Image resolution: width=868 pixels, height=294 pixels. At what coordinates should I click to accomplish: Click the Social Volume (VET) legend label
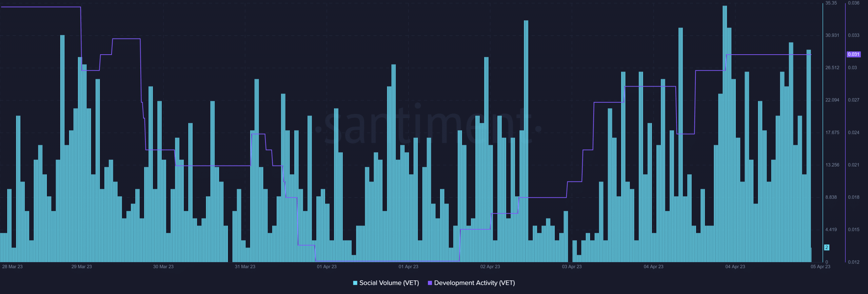389,283
